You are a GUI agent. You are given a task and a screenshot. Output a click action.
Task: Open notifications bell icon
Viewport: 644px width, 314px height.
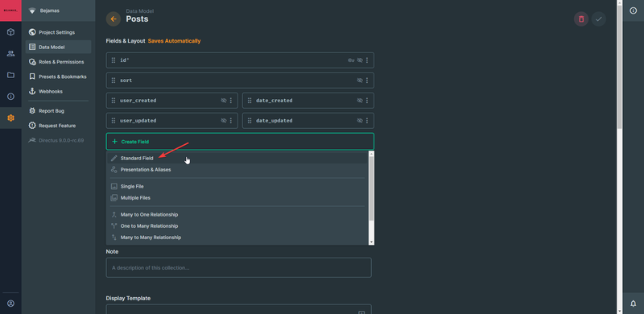pyautogui.click(x=634, y=303)
